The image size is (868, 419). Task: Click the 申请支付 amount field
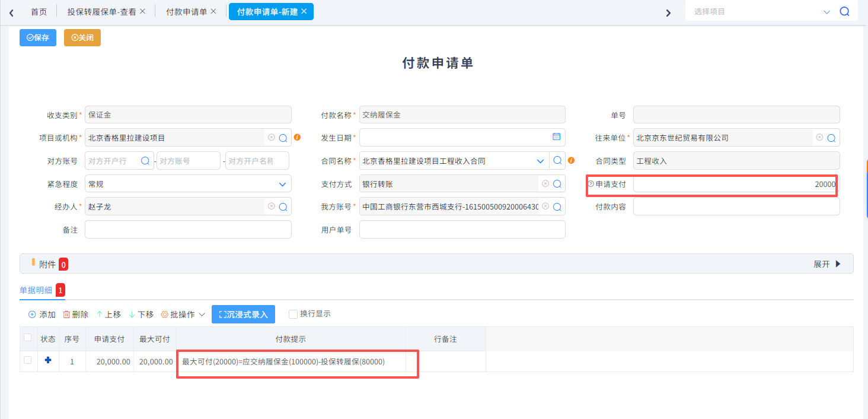click(x=736, y=184)
